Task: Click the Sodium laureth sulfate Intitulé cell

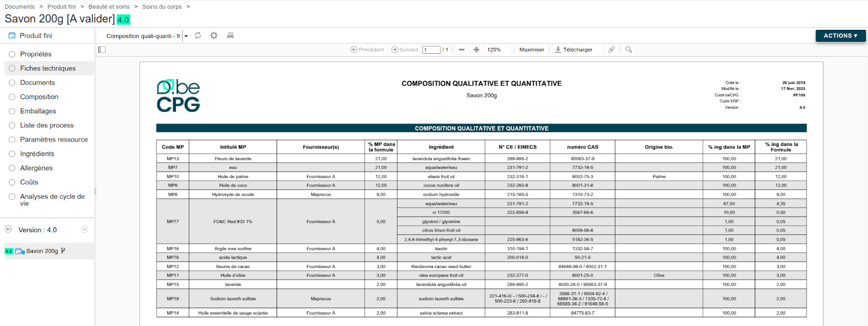Action: (x=233, y=298)
